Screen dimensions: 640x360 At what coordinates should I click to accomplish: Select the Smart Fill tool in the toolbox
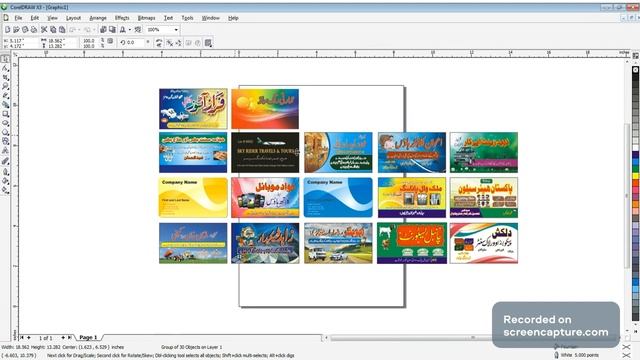coord(5,104)
